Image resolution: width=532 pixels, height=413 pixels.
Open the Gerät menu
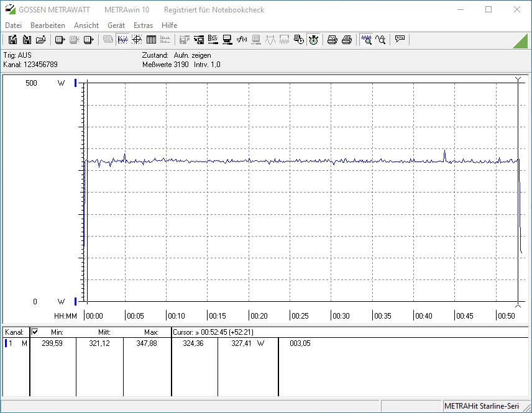[116, 25]
